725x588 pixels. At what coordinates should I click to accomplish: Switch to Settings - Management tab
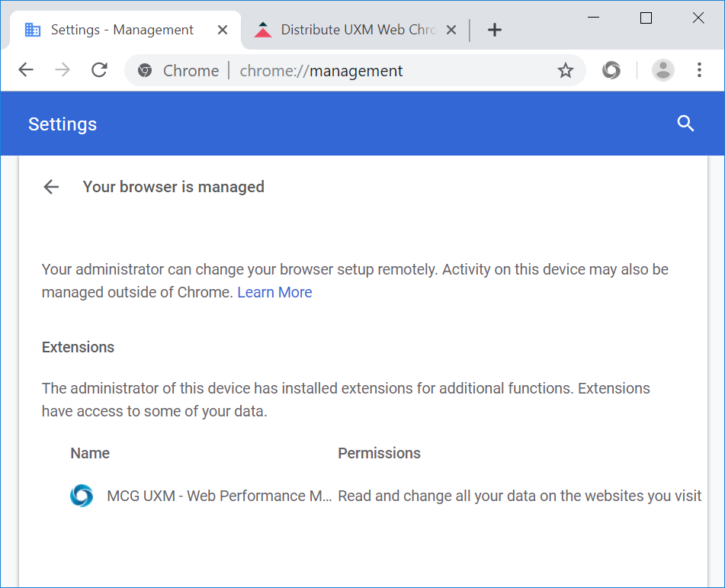pos(122,30)
